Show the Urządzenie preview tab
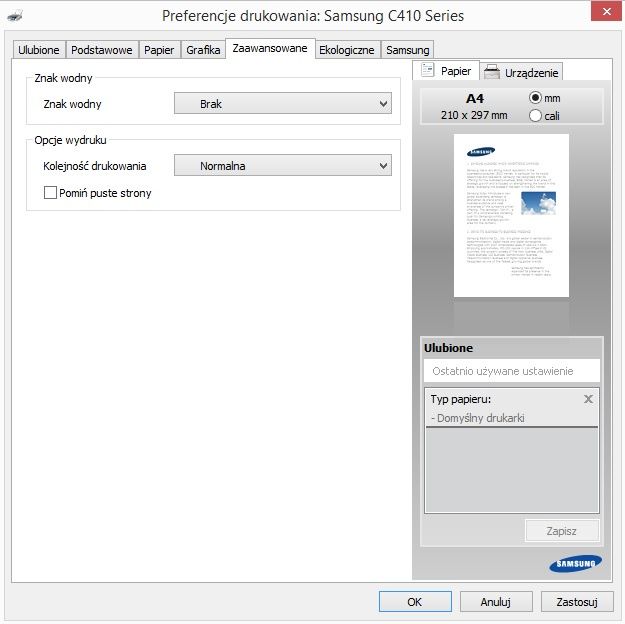 pos(521,72)
